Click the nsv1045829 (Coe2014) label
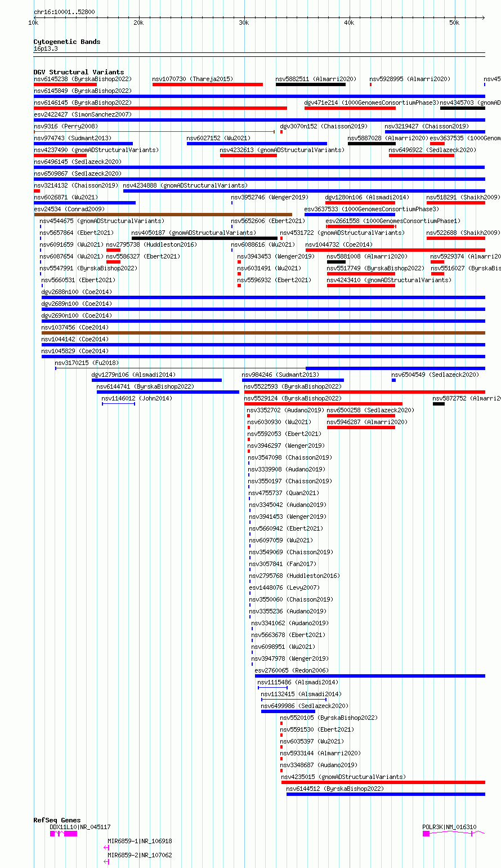501x868 pixels. click(x=75, y=351)
